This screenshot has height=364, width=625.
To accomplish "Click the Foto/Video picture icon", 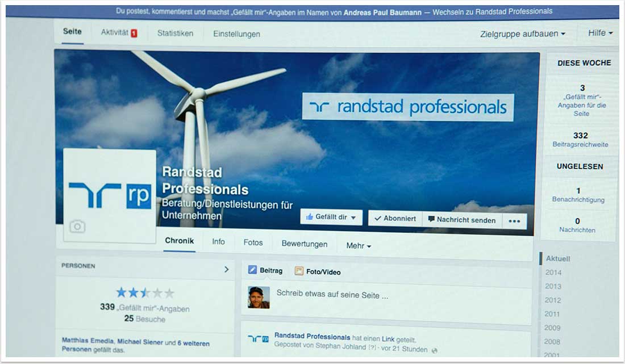I will coord(299,271).
